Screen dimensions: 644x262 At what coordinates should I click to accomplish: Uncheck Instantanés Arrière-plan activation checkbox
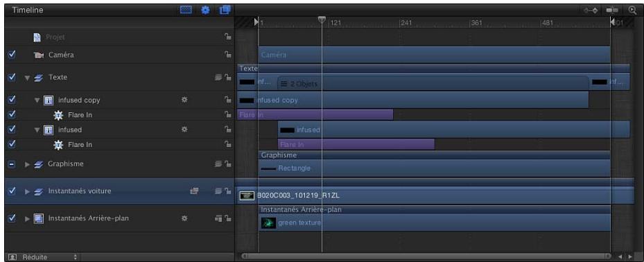pos(12,218)
